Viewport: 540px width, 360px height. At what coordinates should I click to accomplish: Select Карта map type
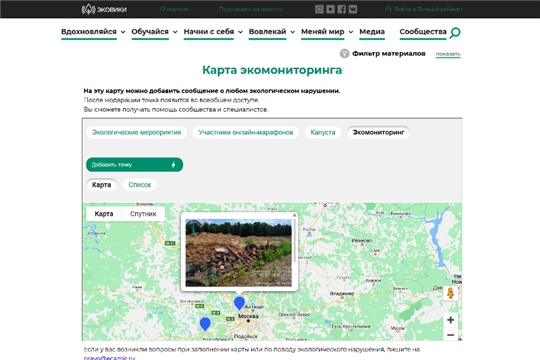click(104, 214)
